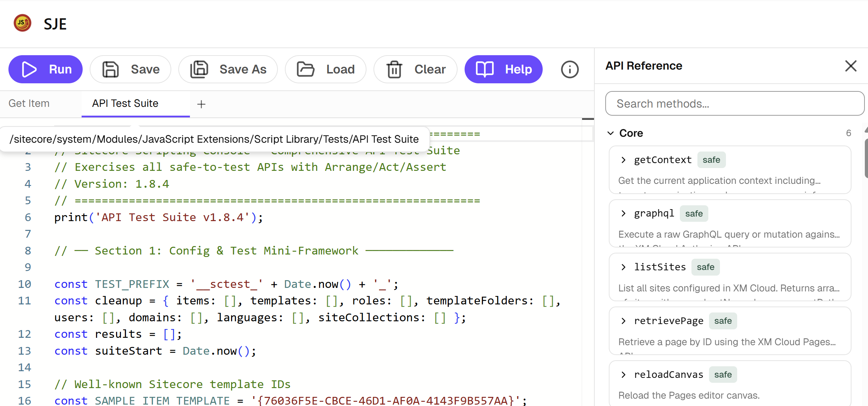Switch to the Get Item tab
Image resolution: width=868 pixels, height=406 pixels.
pyautogui.click(x=29, y=103)
